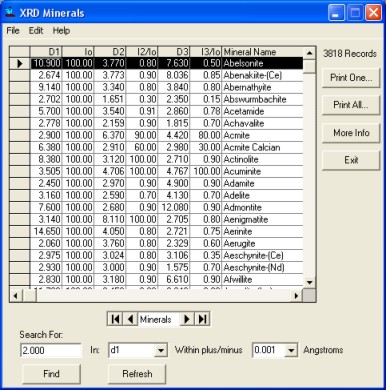Open the 'In' d1 column dropdown
The width and height of the screenshot is (386, 390).
(161, 350)
